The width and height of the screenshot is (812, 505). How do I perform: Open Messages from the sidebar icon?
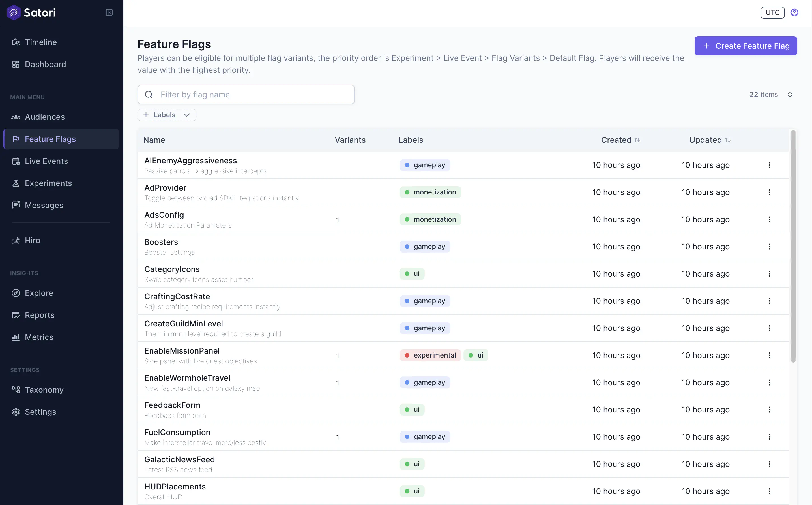tap(16, 205)
